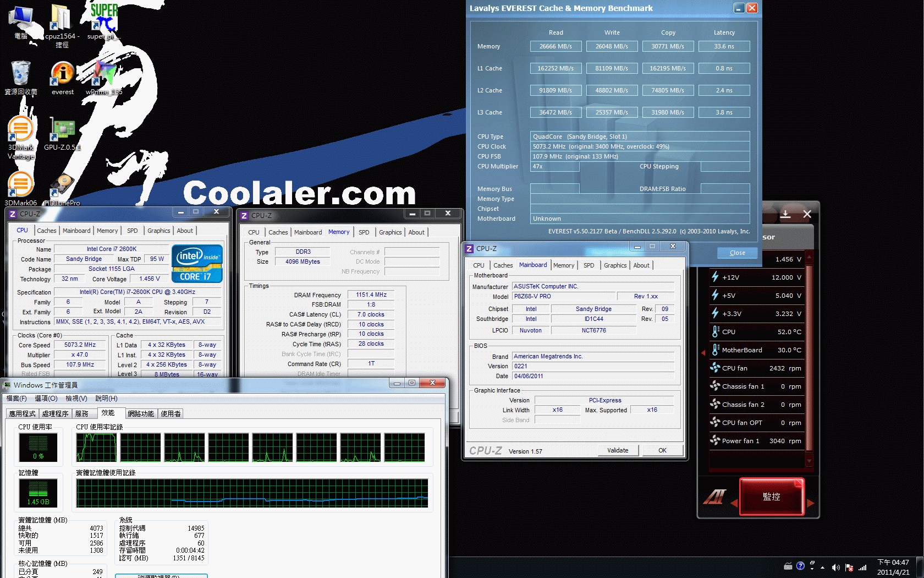Click the Intel Core i7 logo in CPU-Z
This screenshot has width=924, height=578.
(x=197, y=264)
